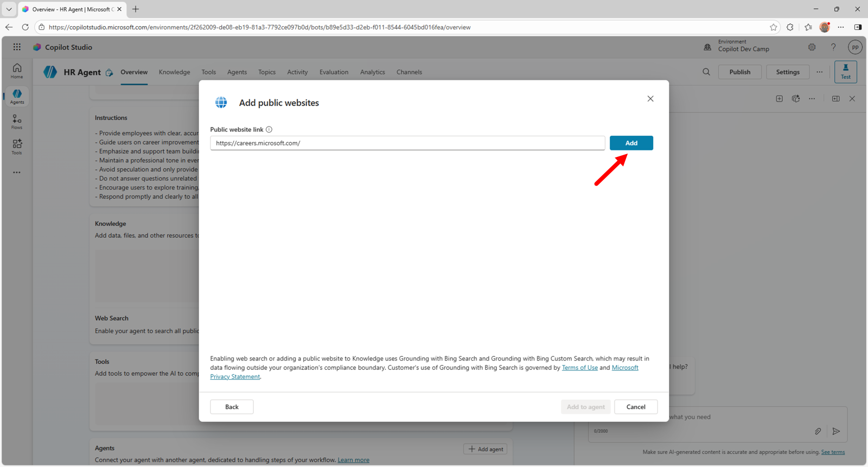Screen dimensions: 868x467
Task: Open Agents in the left sidebar
Action: [17, 97]
